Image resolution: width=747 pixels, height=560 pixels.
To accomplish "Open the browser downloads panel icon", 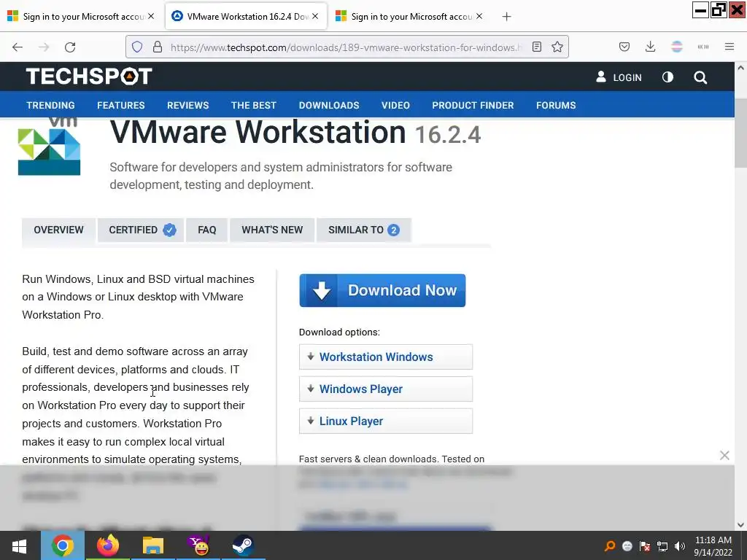I will click(x=650, y=47).
